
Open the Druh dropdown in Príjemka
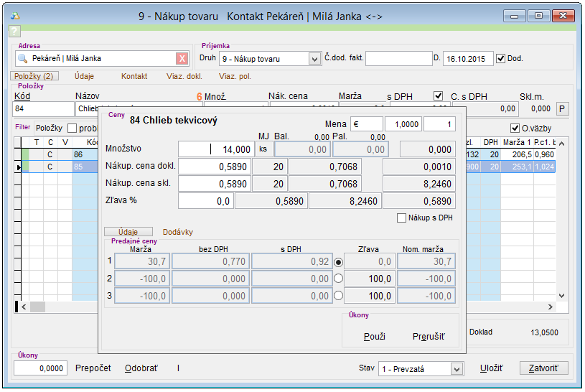coord(314,59)
